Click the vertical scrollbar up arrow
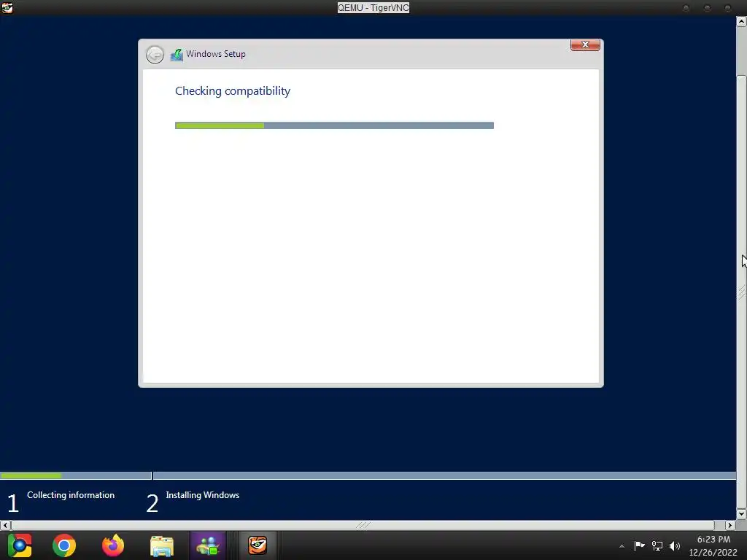The image size is (747, 560). (x=741, y=21)
